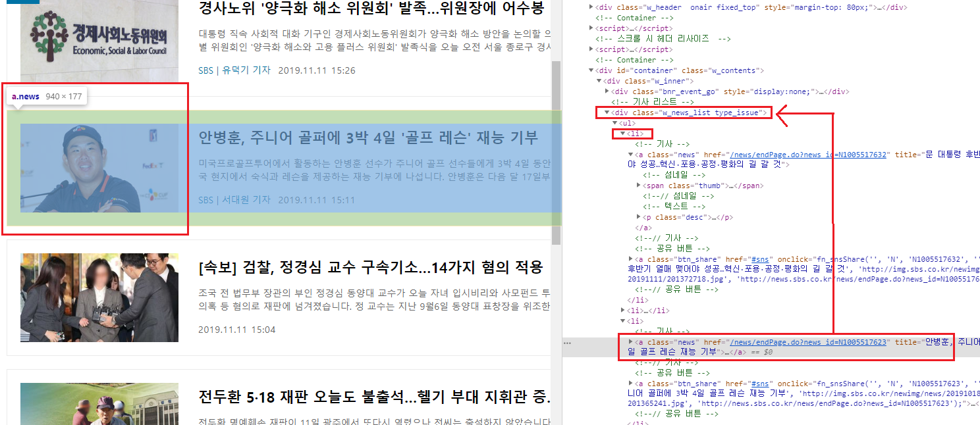Click the 정경심 prosecution article photo

99,297
